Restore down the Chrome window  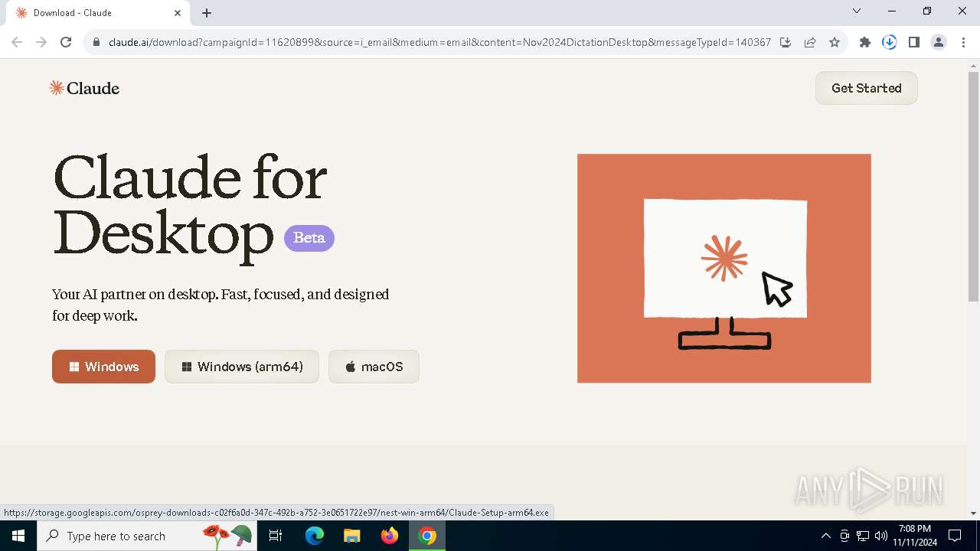coord(927,11)
